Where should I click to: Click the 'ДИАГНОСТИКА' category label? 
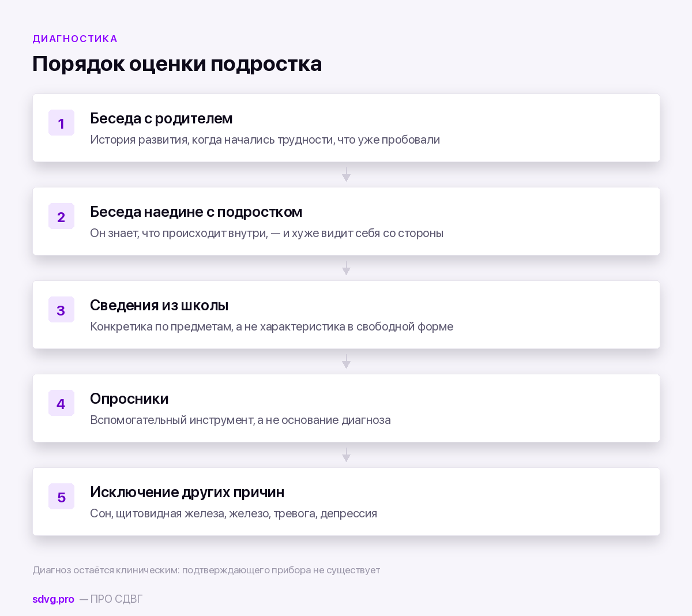[75, 39]
